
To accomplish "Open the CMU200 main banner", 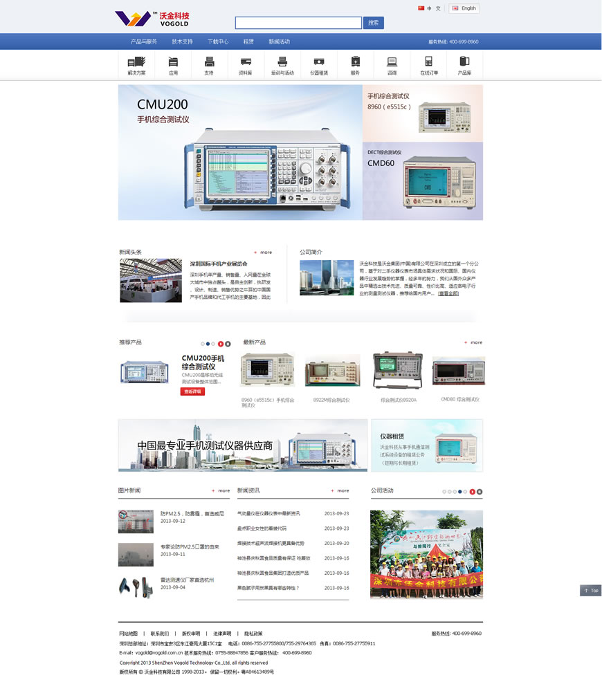I will tap(240, 152).
